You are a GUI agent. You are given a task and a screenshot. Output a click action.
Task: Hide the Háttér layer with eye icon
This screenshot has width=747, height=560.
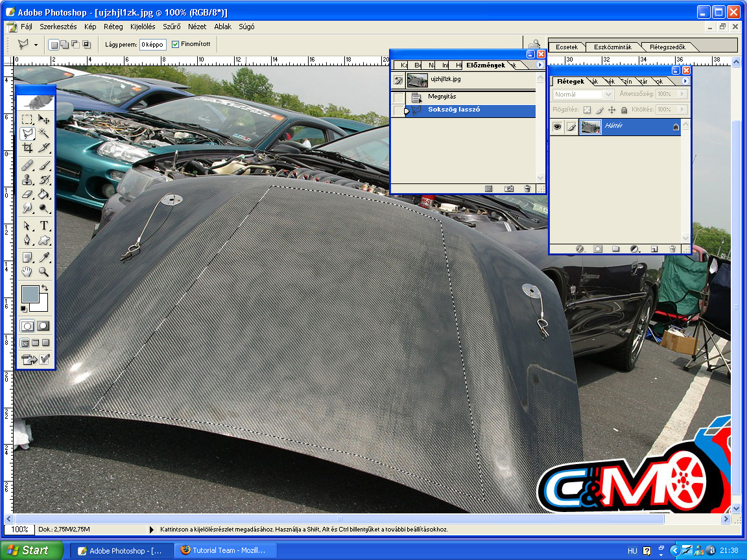pos(557,128)
